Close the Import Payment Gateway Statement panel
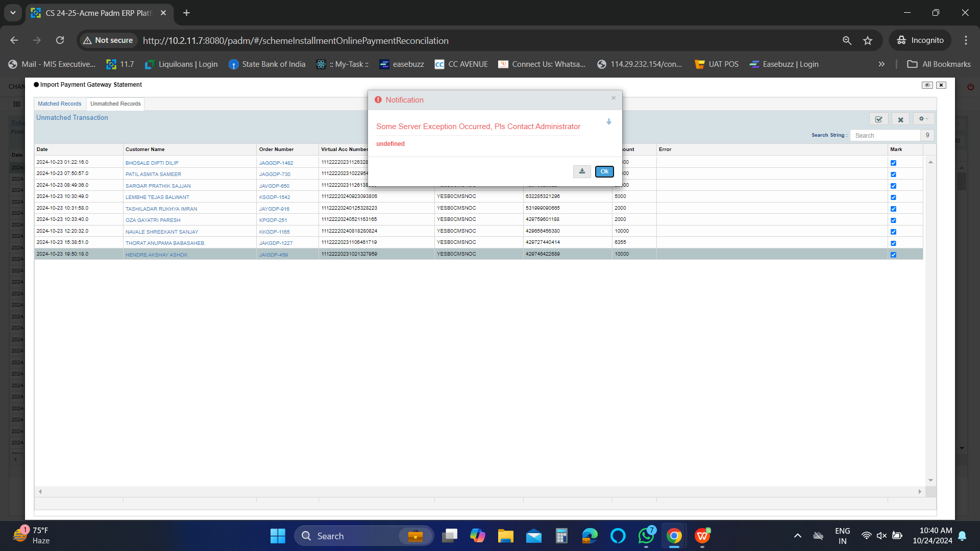Viewport: 980px width, 551px height. tap(941, 85)
